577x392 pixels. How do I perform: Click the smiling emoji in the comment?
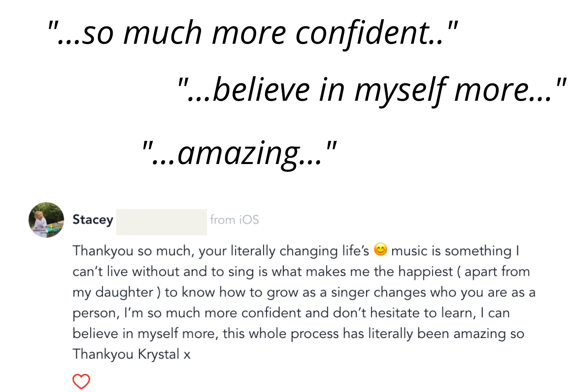[380, 249]
